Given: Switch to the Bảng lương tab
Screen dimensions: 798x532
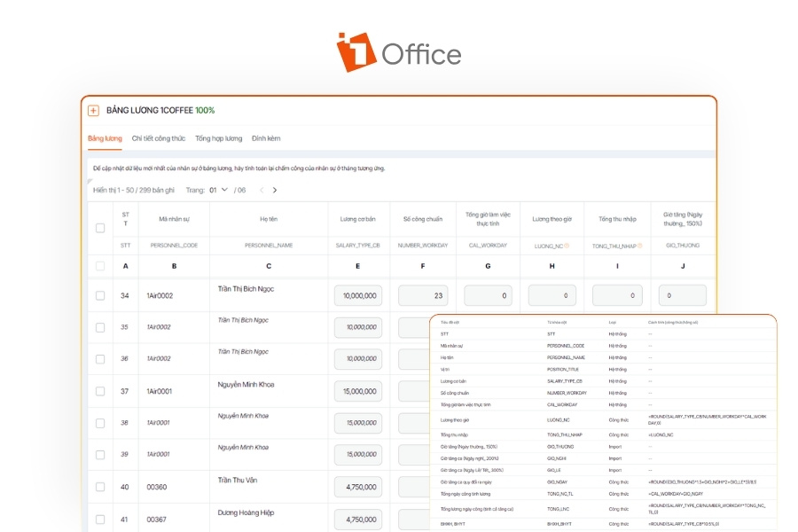Looking at the screenshot, I should click(x=105, y=138).
